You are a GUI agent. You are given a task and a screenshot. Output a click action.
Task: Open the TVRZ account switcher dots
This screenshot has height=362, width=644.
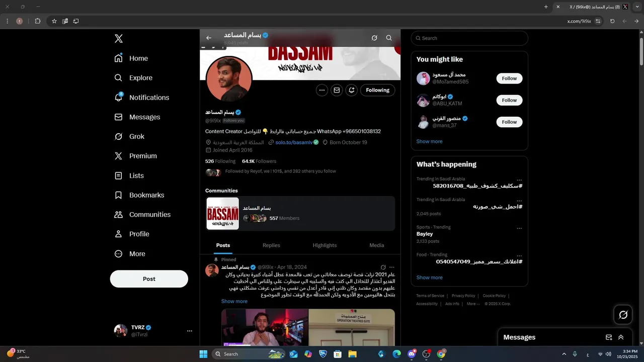click(x=190, y=331)
